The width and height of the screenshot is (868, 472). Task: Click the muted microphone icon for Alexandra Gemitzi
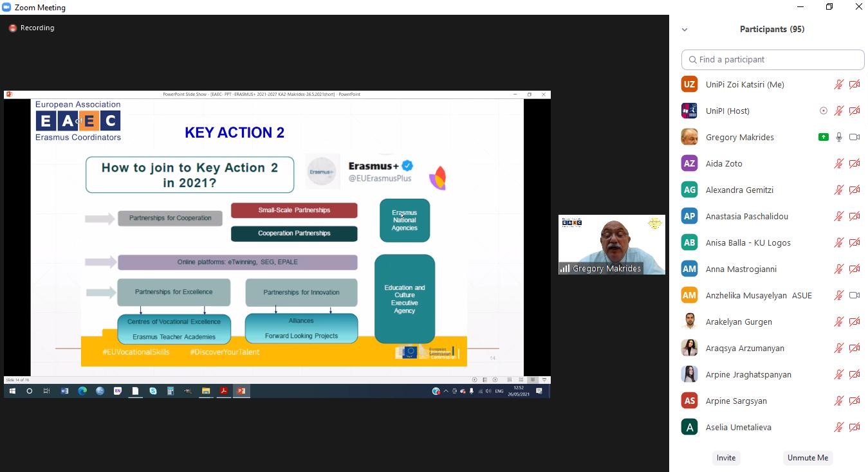point(839,190)
